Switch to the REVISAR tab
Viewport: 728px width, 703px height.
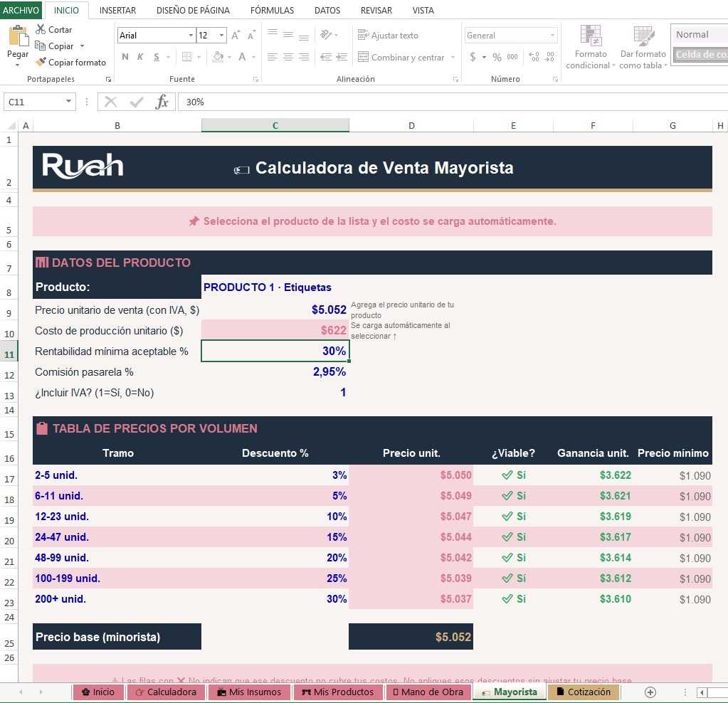[x=376, y=10]
